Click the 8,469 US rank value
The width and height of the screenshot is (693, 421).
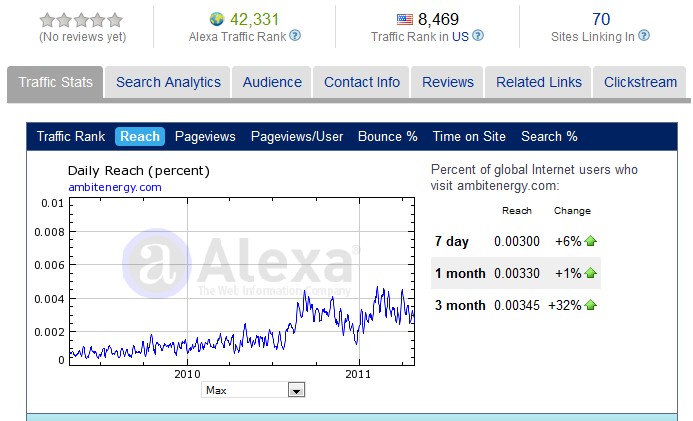pos(438,19)
